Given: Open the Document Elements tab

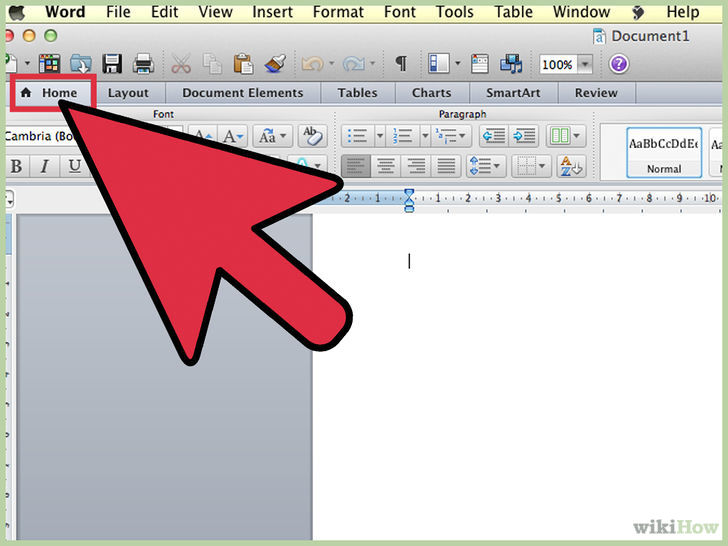Looking at the screenshot, I should click(x=243, y=93).
